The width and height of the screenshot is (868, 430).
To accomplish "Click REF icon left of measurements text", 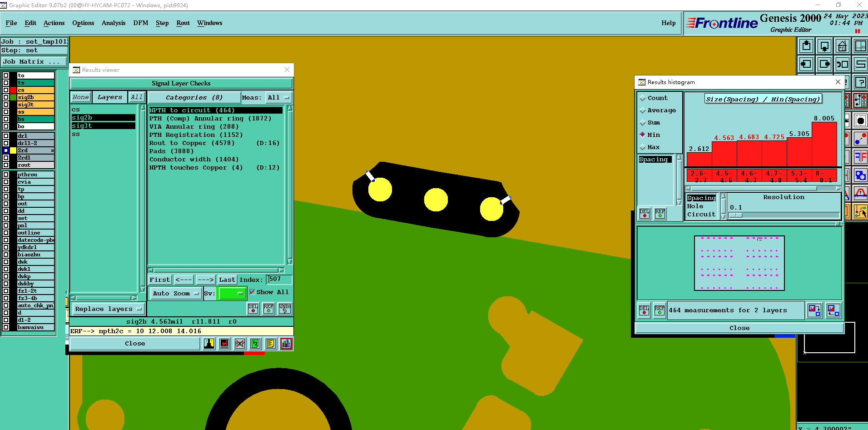I will tap(660, 310).
